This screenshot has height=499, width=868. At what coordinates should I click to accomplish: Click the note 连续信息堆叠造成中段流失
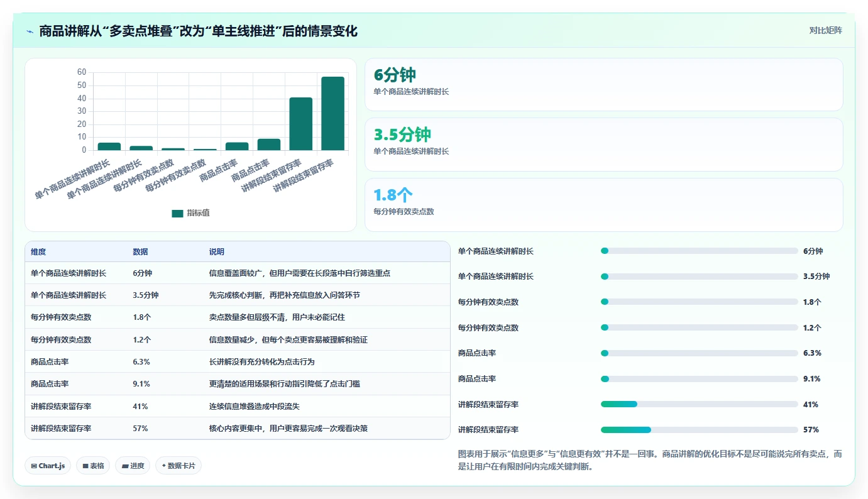[255, 407]
